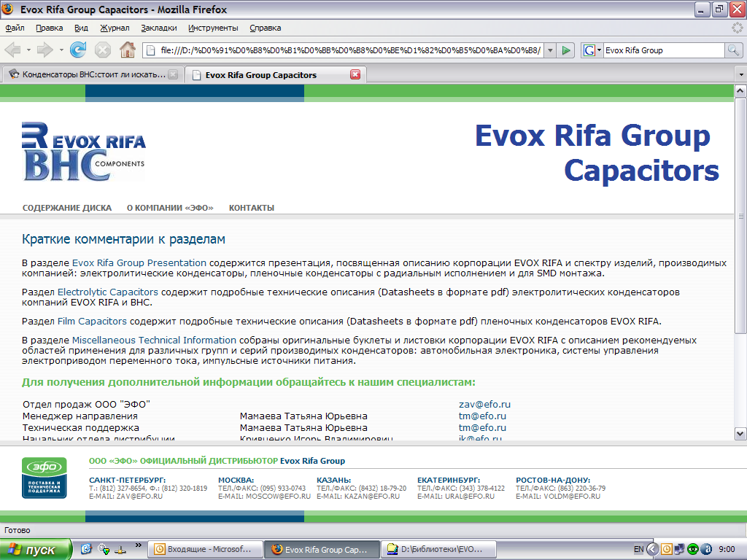Open the Home page button
The image size is (747, 560).
tap(127, 50)
